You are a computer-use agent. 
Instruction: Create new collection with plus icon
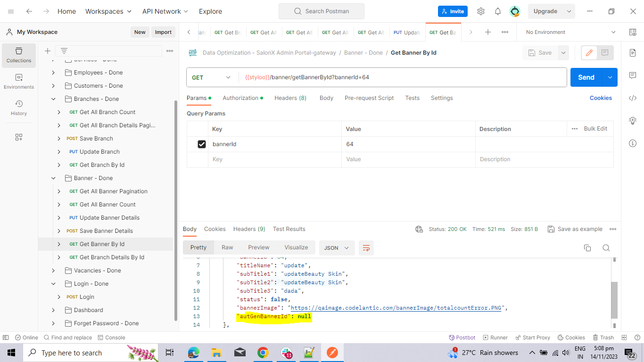tap(47, 51)
